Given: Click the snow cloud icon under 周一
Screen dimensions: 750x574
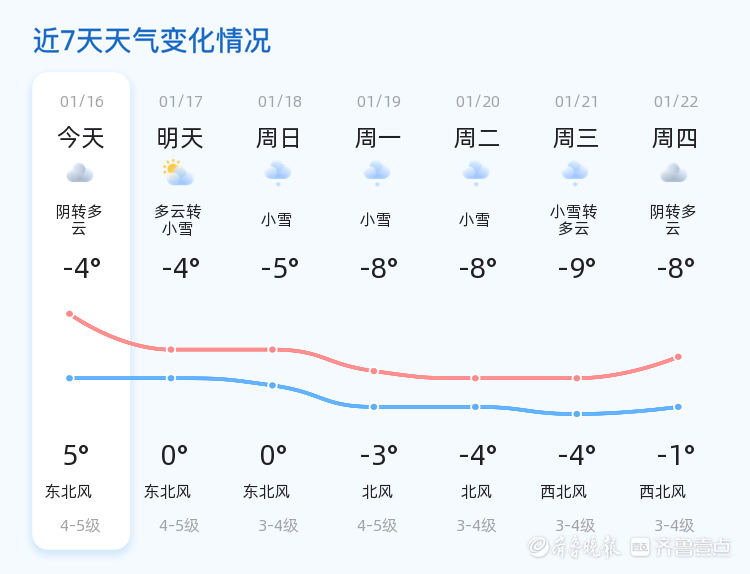Looking at the screenshot, I should coord(377,174).
